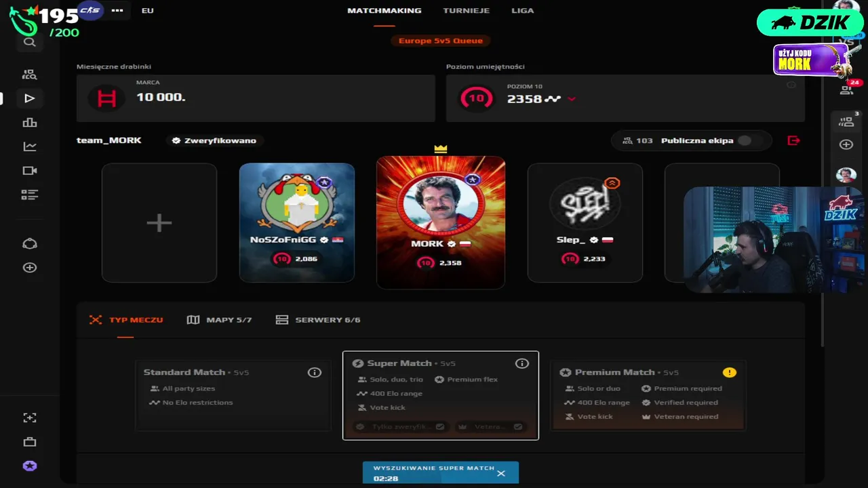The width and height of the screenshot is (868, 488).
Task: Open the briefcase inventory icon in sidebar
Action: click(29, 442)
